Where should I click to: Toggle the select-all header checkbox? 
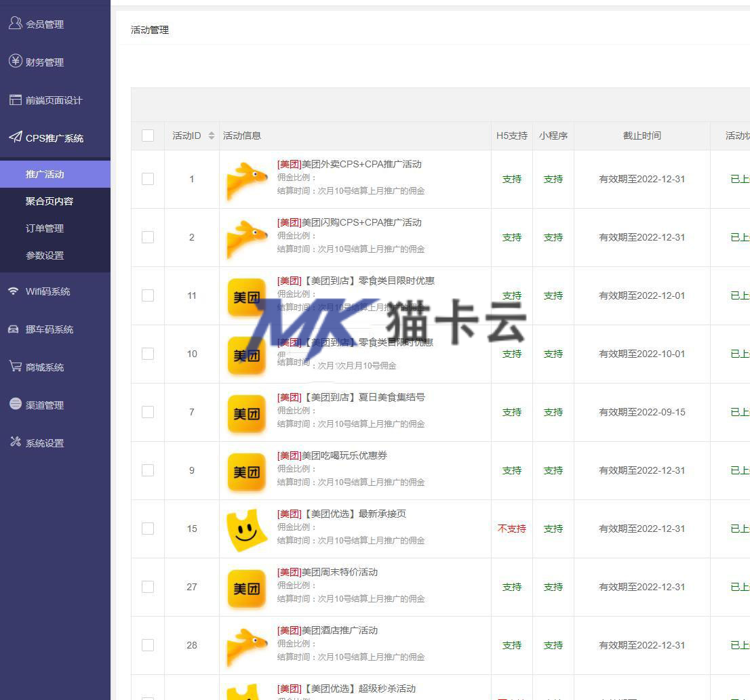[x=148, y=136]
